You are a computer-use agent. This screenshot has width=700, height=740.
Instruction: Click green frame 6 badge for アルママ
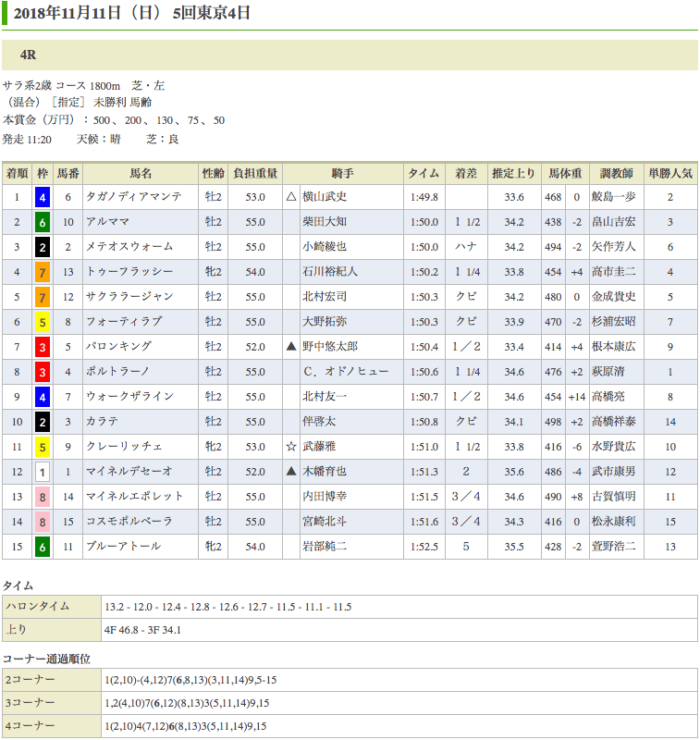click(42, 222)
